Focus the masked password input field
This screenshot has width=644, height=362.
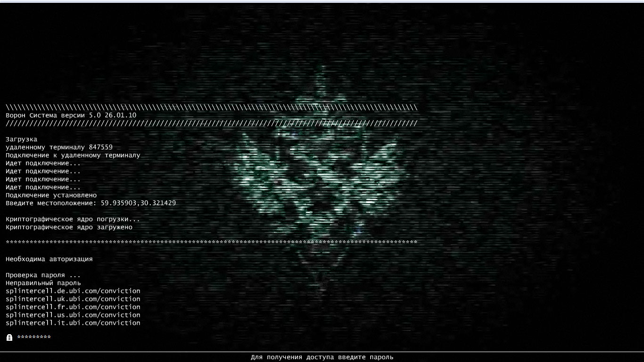tap(34, 337)
